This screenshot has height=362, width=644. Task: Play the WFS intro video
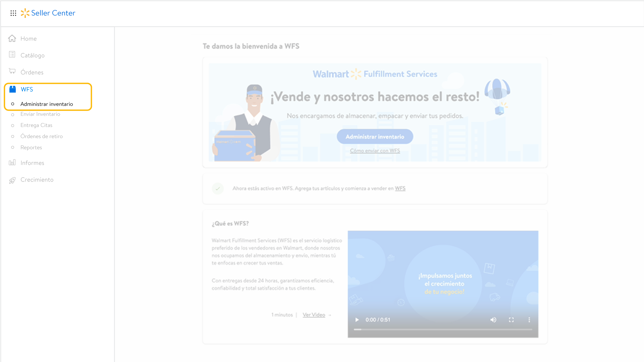(357, 320)
